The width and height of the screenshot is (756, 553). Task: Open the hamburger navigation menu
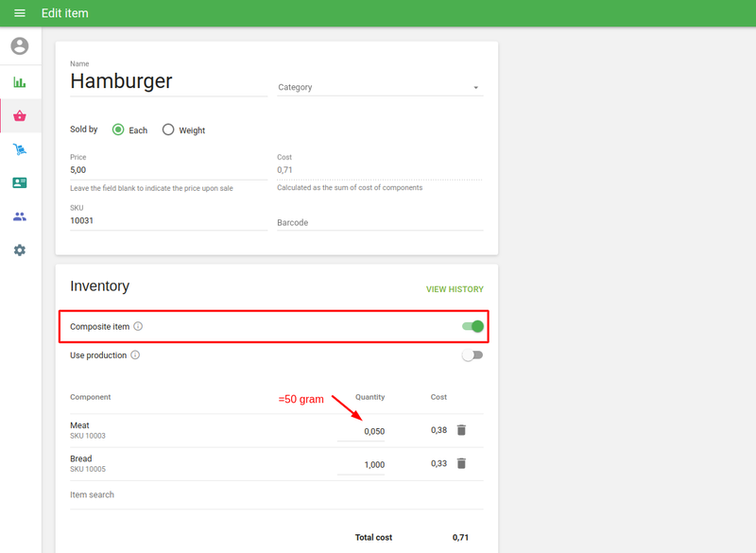pyautogui.click(x=20, y=13)
